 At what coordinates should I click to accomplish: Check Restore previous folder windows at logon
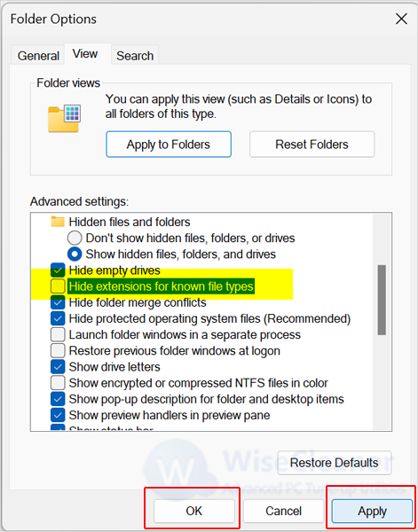[x=58, y=350]
